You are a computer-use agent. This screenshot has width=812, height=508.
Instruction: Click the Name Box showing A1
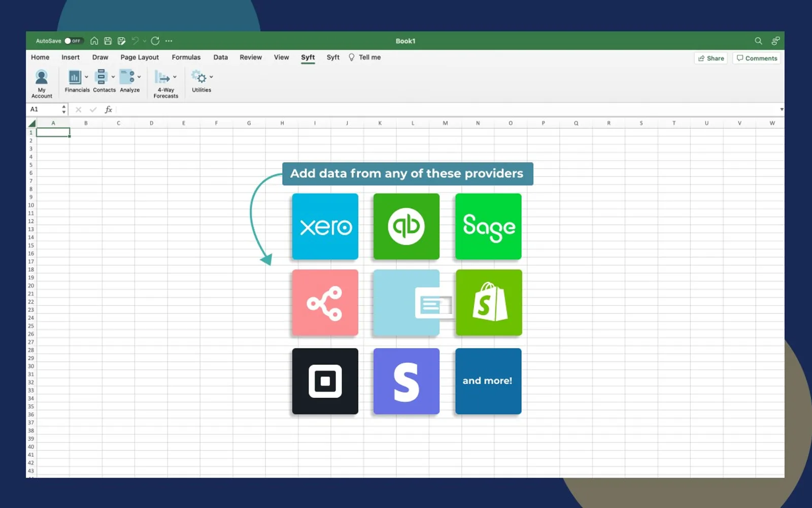tap(44, 109)
